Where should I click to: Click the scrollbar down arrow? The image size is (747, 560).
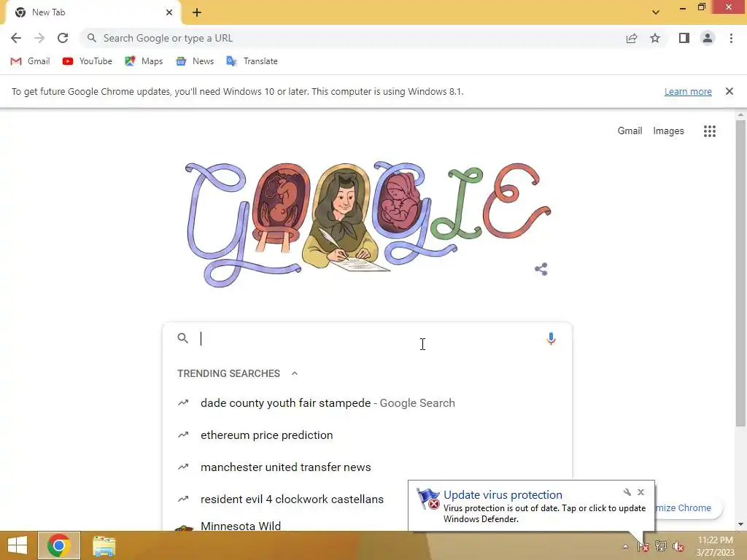pyautogui.click(x=740, y=524)
